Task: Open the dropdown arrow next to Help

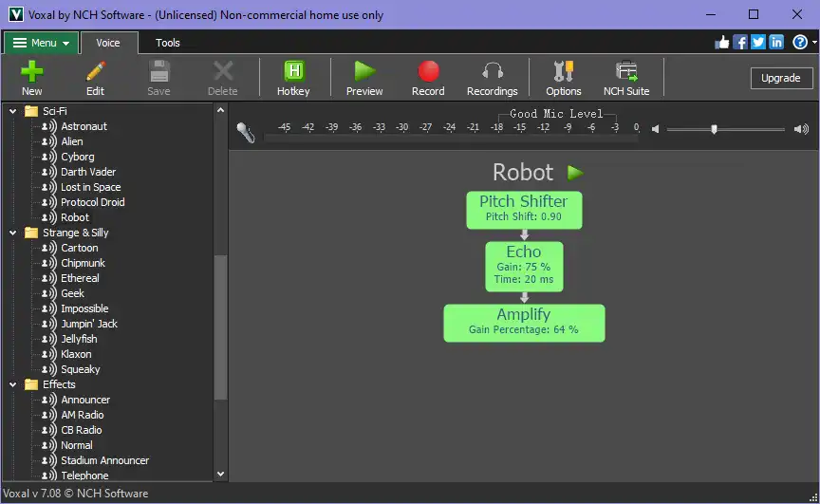Action: click(814, 43)
